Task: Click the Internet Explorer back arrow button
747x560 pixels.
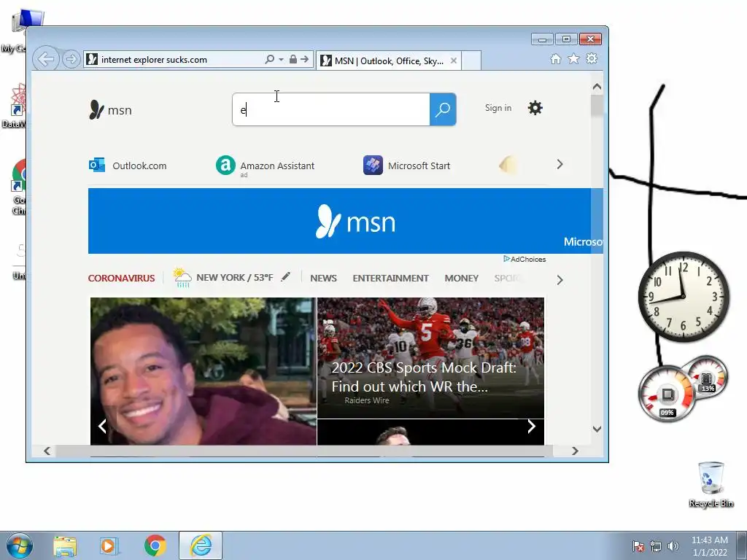Action: tap(46, 60)
